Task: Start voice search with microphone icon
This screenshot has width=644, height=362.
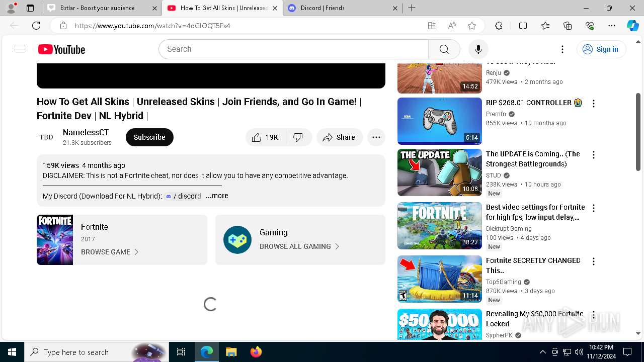Action: pos(478,49)
